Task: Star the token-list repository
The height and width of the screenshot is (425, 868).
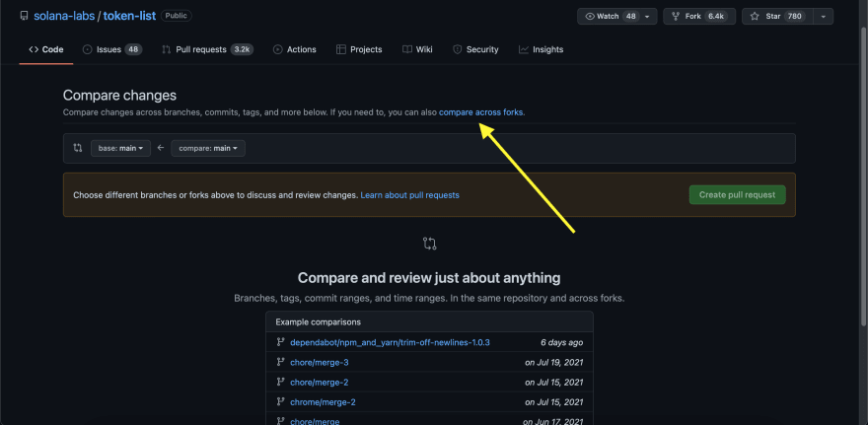Action: pos(777,17)
